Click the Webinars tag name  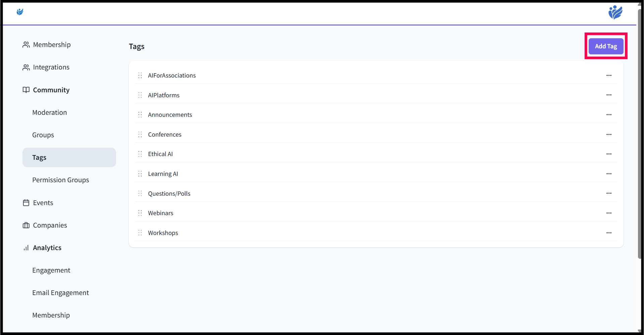(161, 213)
